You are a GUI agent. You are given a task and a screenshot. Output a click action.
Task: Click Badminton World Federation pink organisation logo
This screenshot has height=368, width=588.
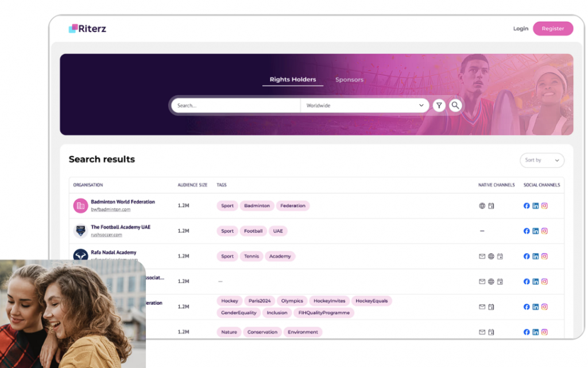(x=80, y=206)
